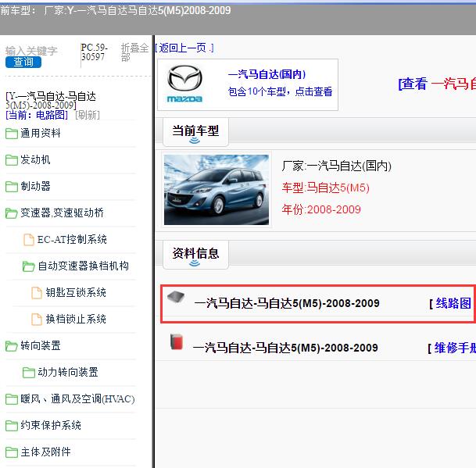The image size is (476, 468).
Task: Collapse the 自动变速器换档机构 folder icon
Action: click(29, 266)
